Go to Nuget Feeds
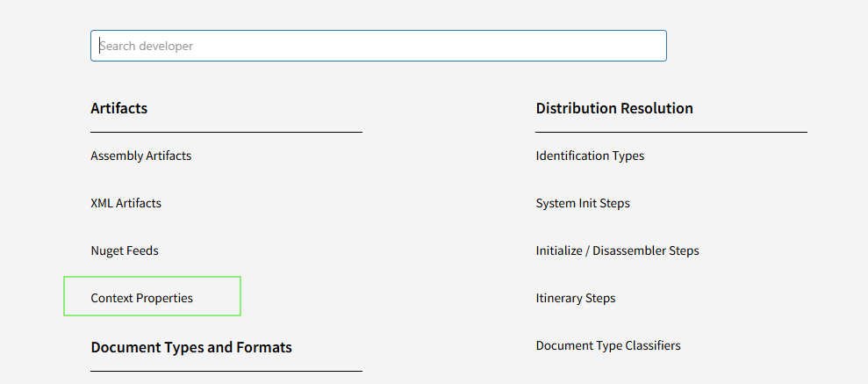Viewport: 868px width, 384px height. [x=125, y=250]
